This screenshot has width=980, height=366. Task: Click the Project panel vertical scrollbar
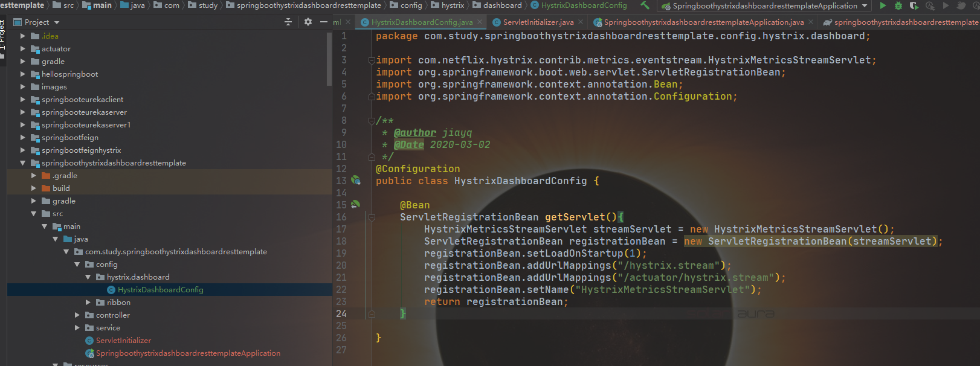pyautogui.click(x=329, y=59)
